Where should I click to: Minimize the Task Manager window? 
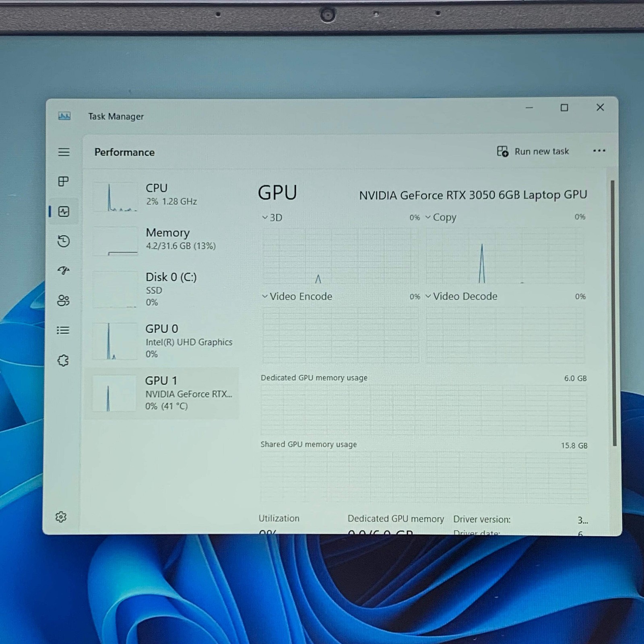click(529, 108)
